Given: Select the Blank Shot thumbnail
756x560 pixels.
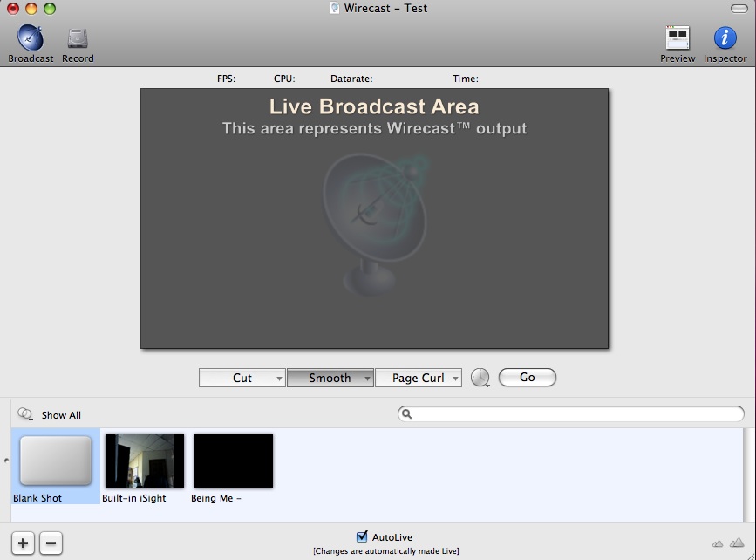Looking at the screenshot, I should 56,461.
